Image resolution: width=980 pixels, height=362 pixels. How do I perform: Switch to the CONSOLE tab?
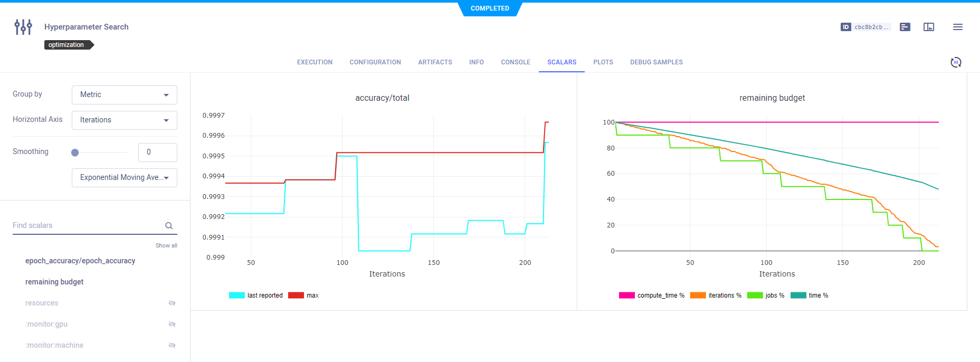pos(515,62)
